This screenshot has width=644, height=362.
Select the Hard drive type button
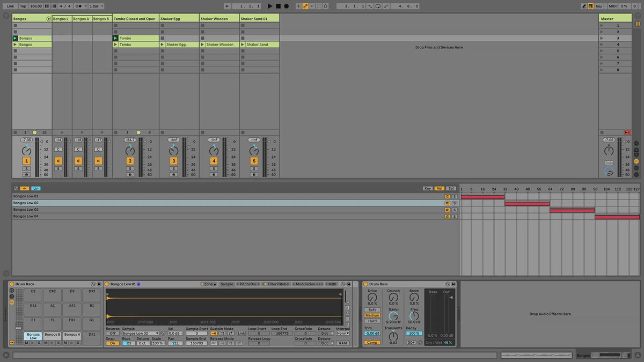coord(372,321)
